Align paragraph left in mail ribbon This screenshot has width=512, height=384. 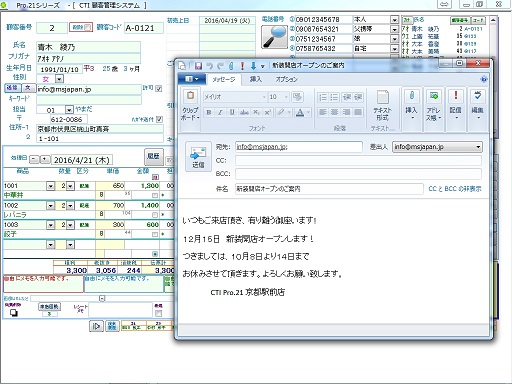point(323,112)
